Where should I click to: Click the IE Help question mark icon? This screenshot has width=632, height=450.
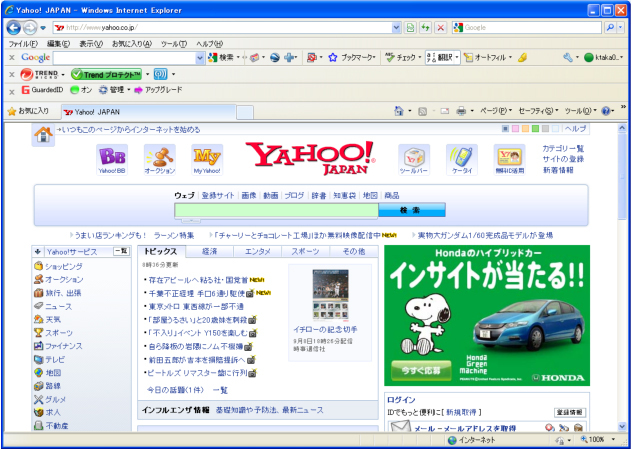click(x=605, y=111)
